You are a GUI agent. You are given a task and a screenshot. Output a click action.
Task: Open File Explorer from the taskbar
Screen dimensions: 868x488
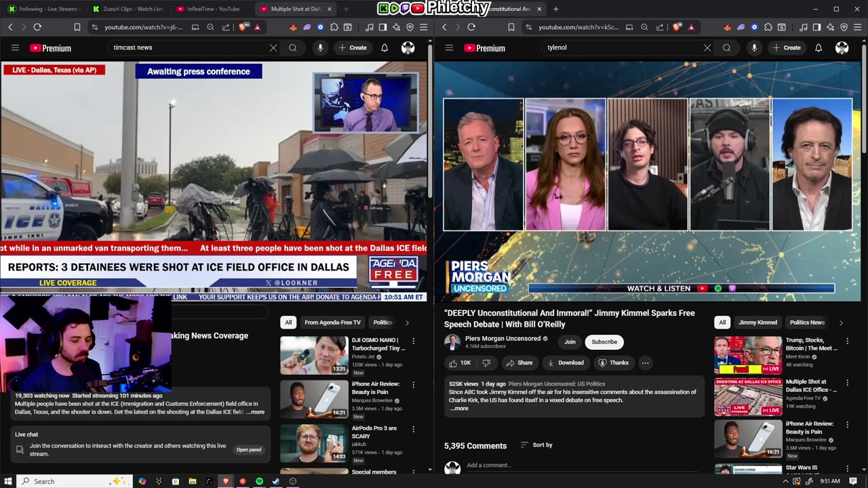point(192,481)
